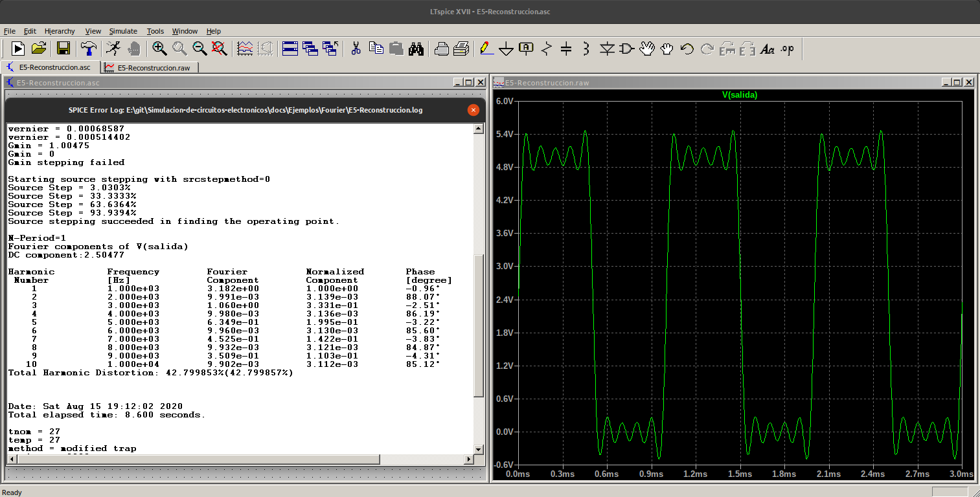980x497 pixels.
Task: Open the Simulate menu
Action: (123, 31)
